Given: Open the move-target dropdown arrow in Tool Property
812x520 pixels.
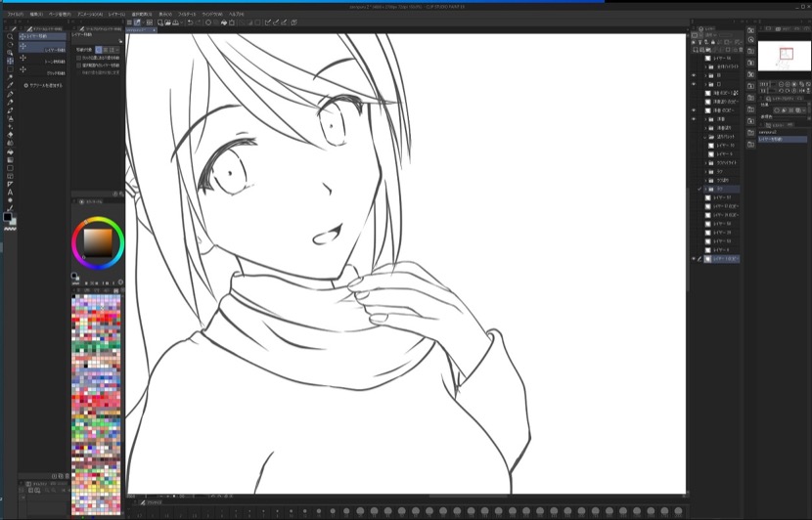Looking at the screenshot, I should [117, 50].
